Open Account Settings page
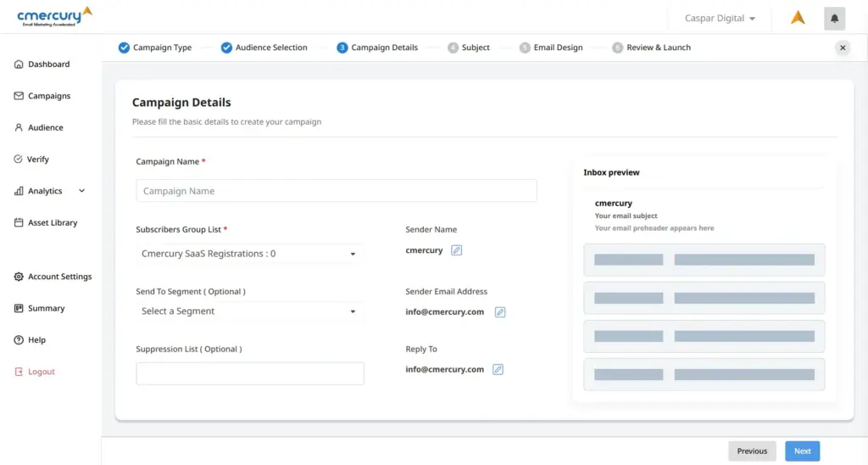 pos(60,277)
